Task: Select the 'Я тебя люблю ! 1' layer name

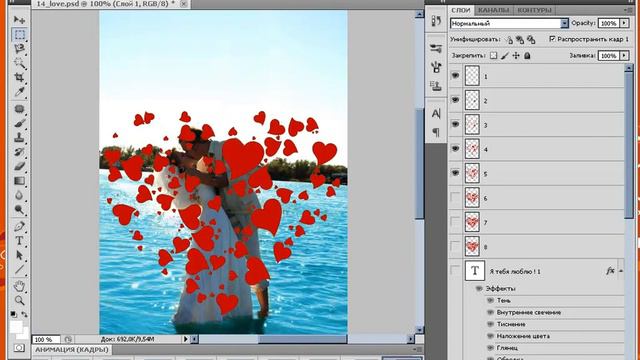Action: [515, 271]
